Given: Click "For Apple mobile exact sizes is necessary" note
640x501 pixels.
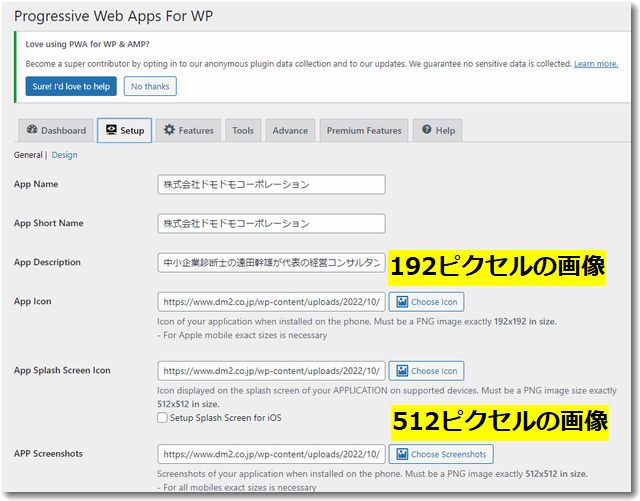Looking at the screenshot, I should pyautogui.click(x=242, y=335).
